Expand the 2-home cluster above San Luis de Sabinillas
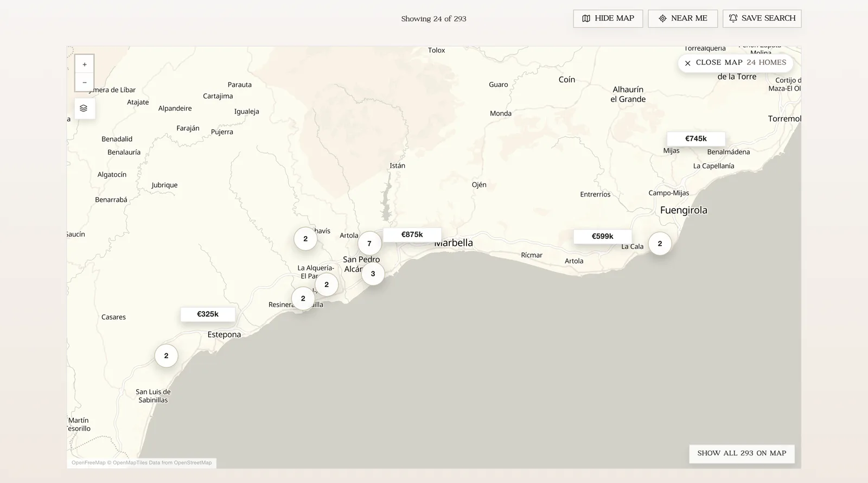868x483 pixels. pos(166,356)
